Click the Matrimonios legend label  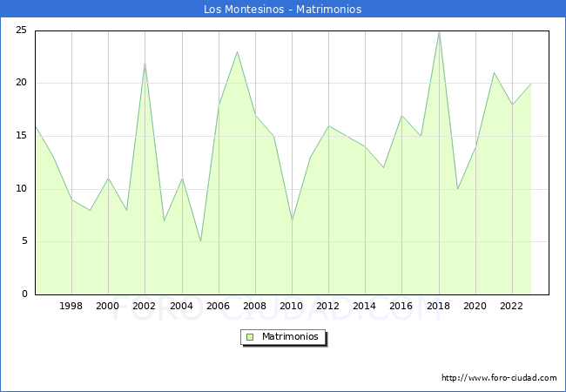point(290,336)
